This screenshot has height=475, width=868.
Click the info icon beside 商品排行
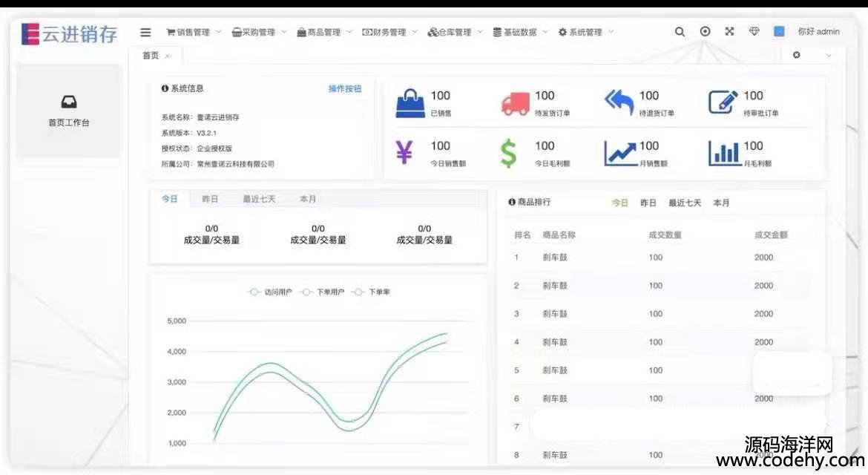tap(511, 202)
